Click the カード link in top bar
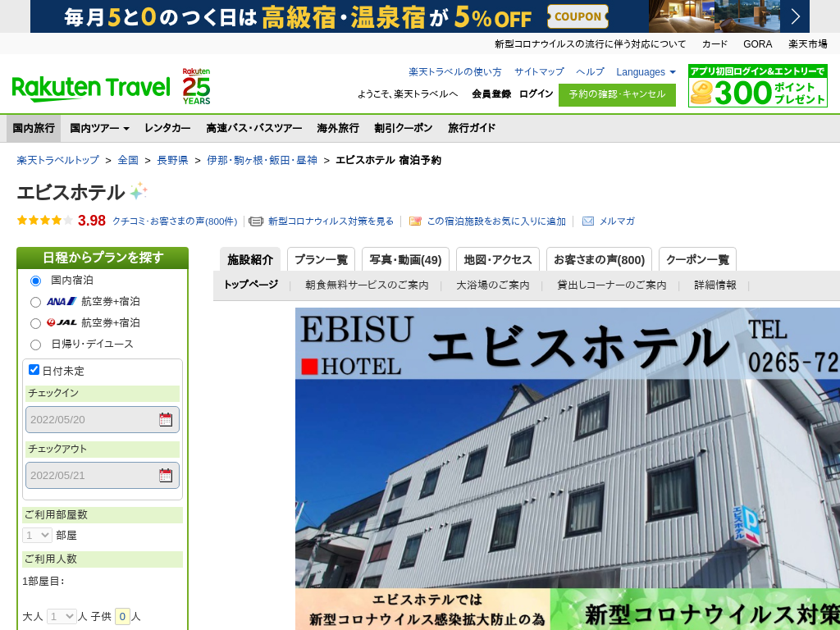Viewport: 840px width, 630px height. click(714, 44)
